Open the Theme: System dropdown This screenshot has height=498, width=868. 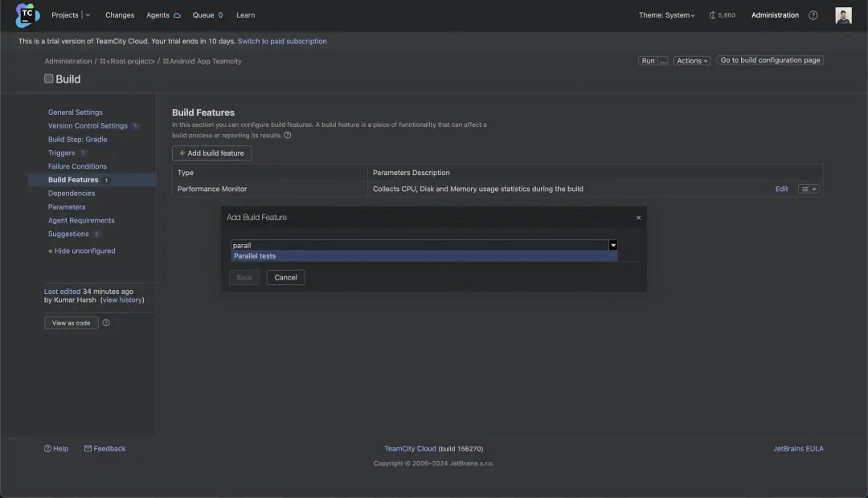point(667,15)
